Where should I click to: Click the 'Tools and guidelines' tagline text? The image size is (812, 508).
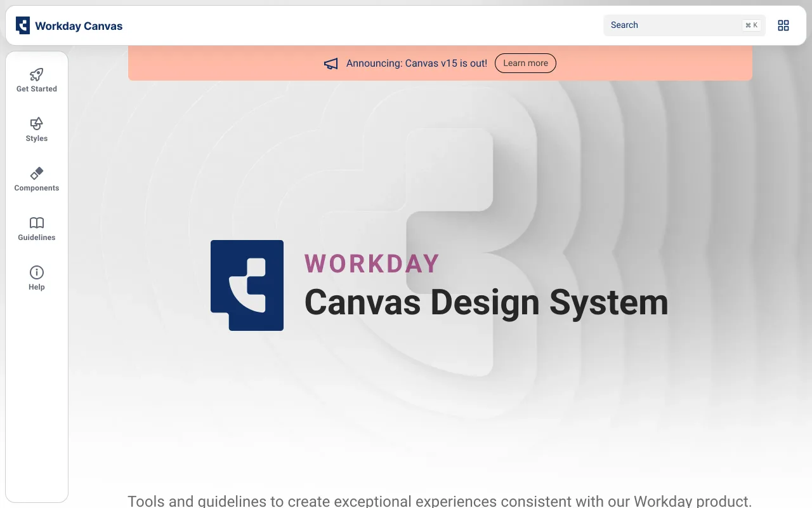(440, 501)
